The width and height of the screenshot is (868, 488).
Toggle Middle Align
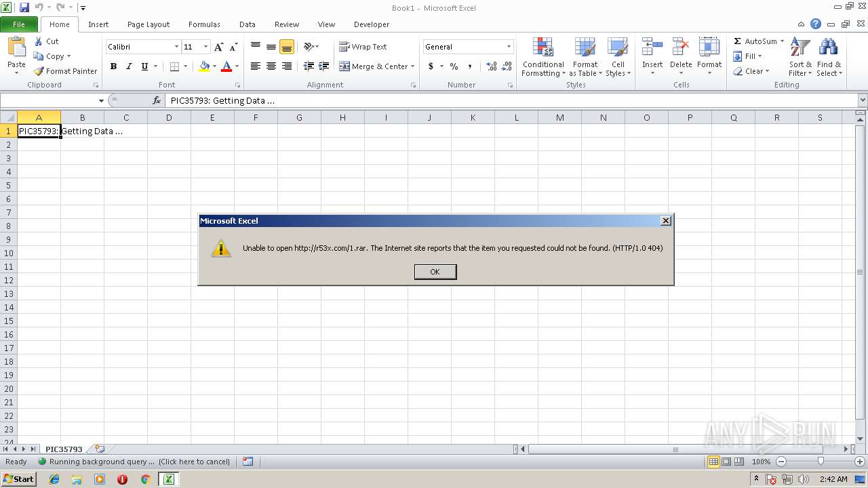pos(271,47)
